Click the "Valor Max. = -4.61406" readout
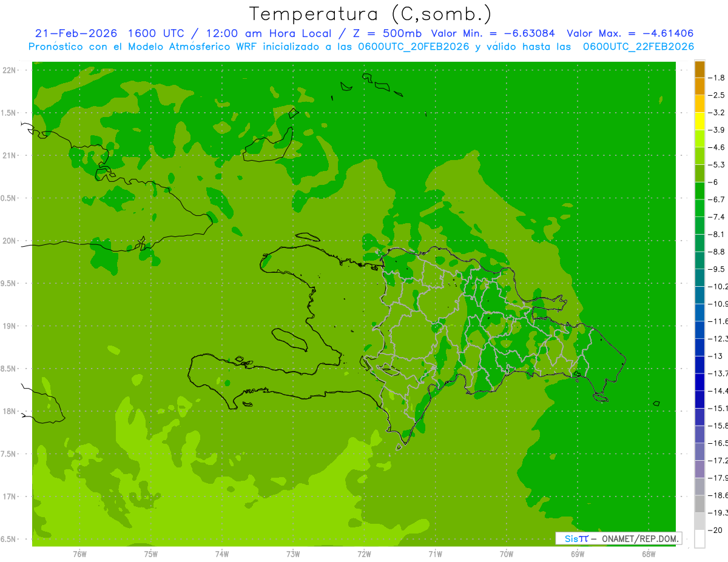This screenshot has height=562, width=728. [630, 33]
